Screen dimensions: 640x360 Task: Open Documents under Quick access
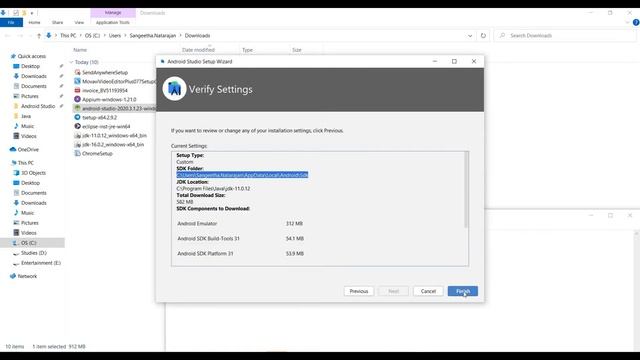(x=33, y=86)
